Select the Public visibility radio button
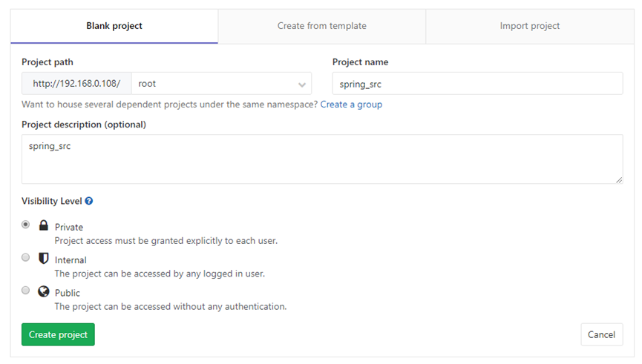This screenshot has height=364, width=642. coord(25,291)
